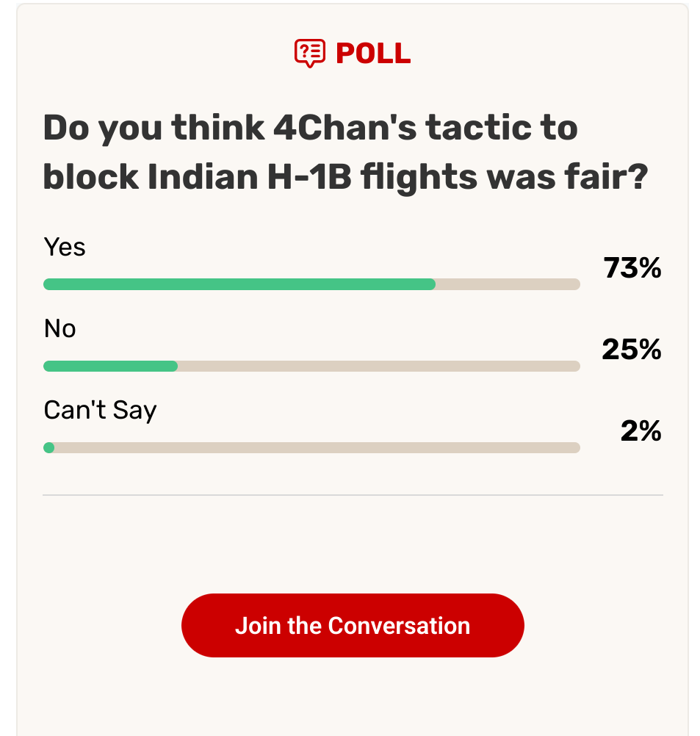Click the 2% result value
Viewport: 700px width, 736px height.
tap(641, 431)
